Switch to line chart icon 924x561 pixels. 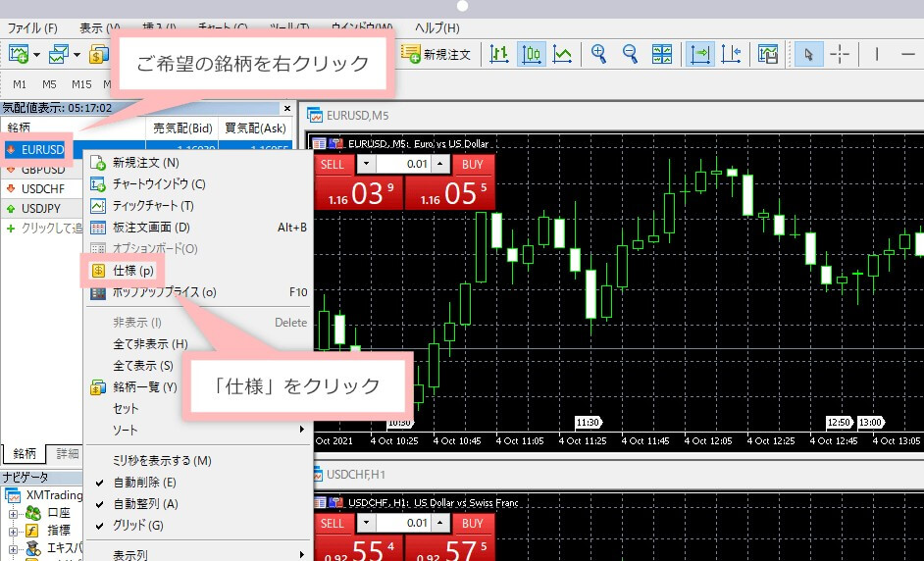click(x=563, y=55)
